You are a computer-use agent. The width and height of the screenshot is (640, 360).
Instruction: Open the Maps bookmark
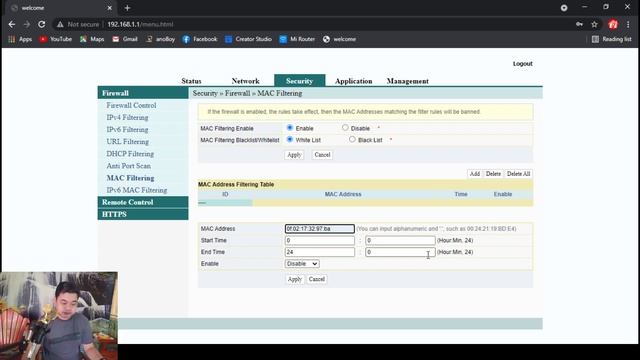tap(92, 39)
